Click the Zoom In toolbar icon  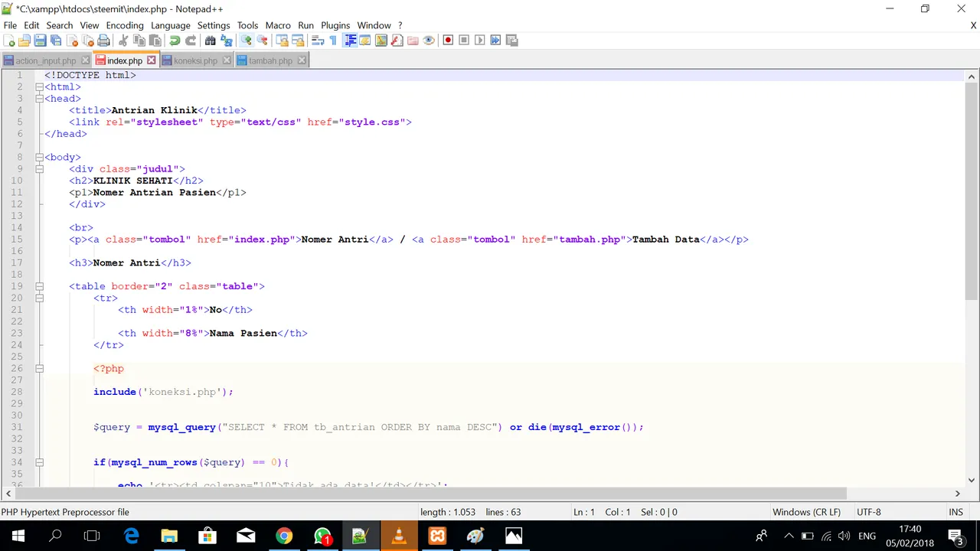click(x=246, y=41)
